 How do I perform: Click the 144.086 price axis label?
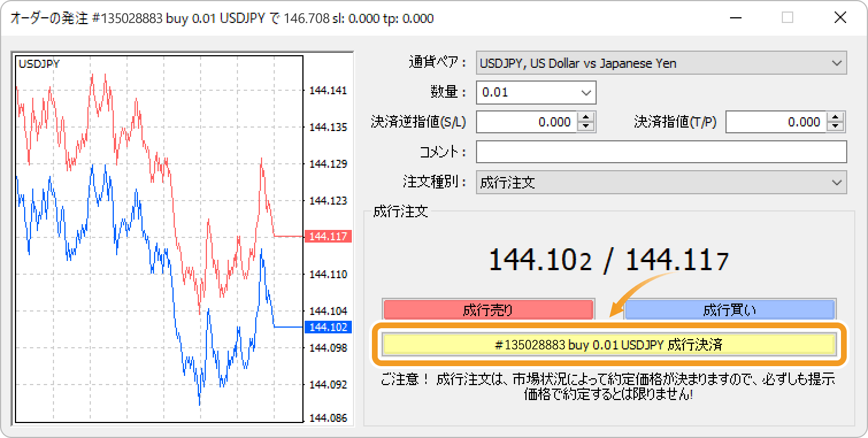point(328,418)
